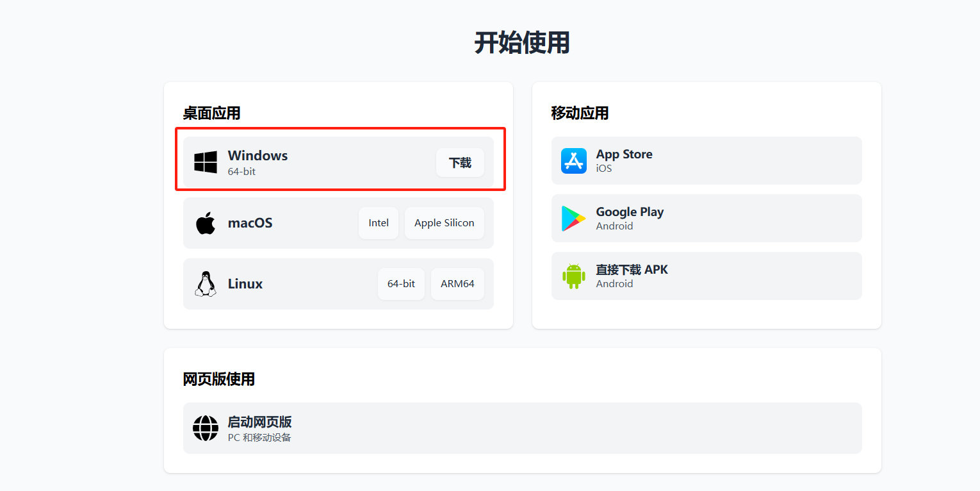Click the PC 和移动设备 subtitle
Screen dimensions: 980x491
pyautogui.click(x=259, y=438)
